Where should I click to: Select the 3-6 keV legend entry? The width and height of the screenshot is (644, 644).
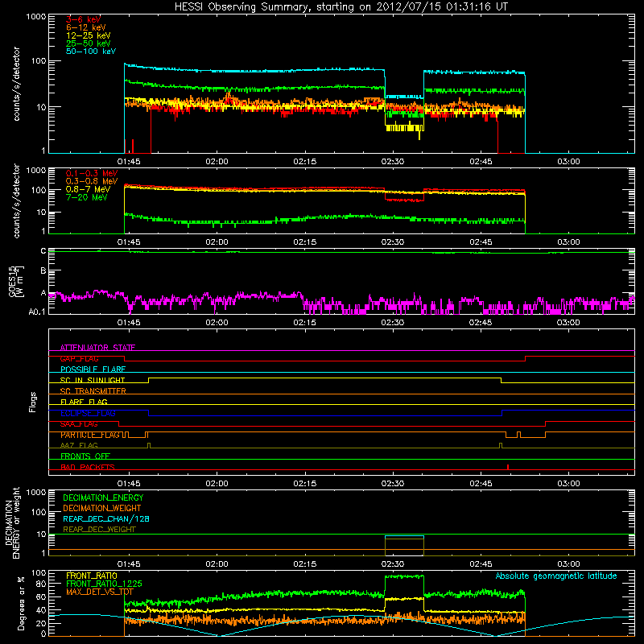(x=83, y=19)
